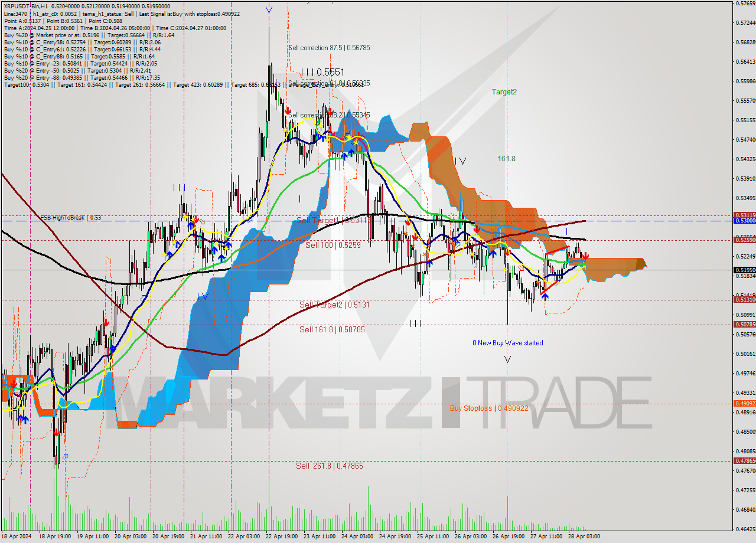This screenshot has height=543, width=756.
Task: Click the 23 Apr 11:00 time label
Action: pyautogui.click(x=318, y=537)
